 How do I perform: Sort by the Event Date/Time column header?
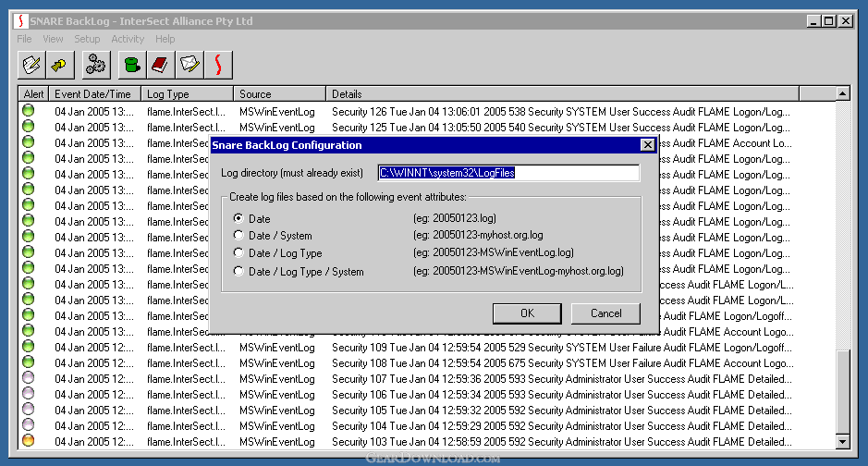96,93
